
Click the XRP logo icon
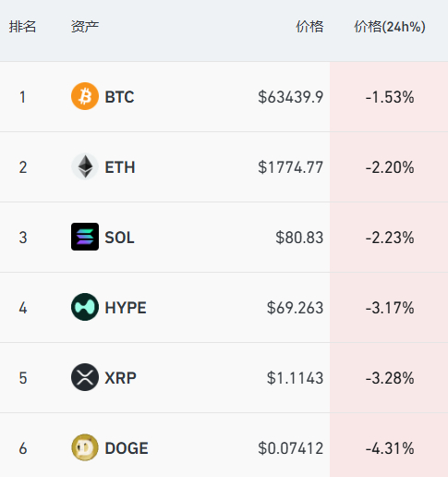(x=85, y=377)
